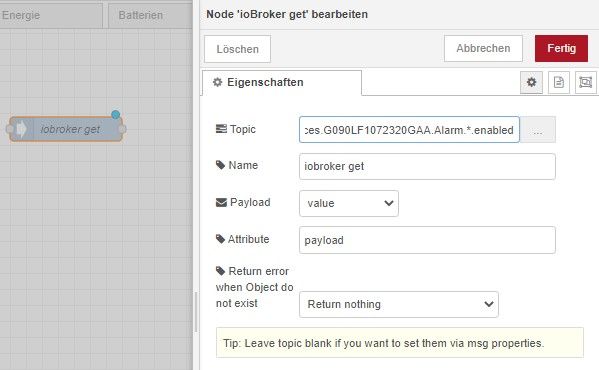Select the iobroker get node icon
The image size is (599, 370).
pos(21,129)
